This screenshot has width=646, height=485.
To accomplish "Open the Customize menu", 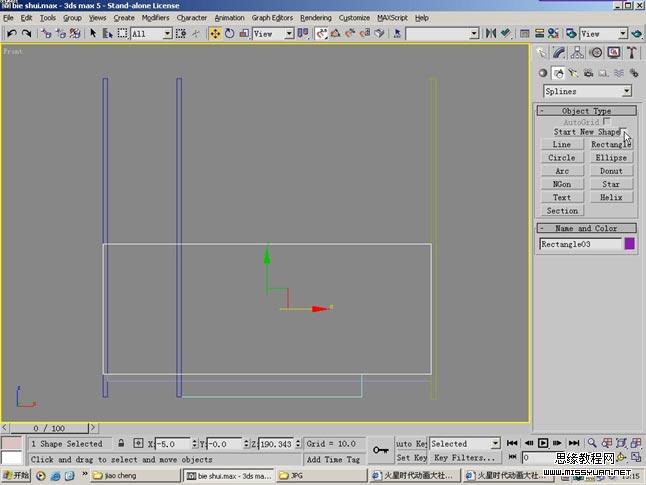I will click(x=354, y=18).
